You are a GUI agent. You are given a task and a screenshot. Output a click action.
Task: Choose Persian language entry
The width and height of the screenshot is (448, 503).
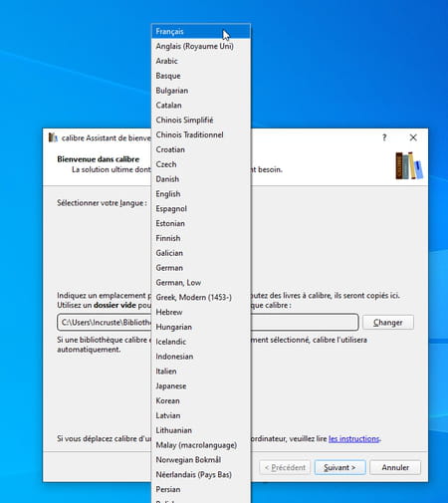point(201,489)
